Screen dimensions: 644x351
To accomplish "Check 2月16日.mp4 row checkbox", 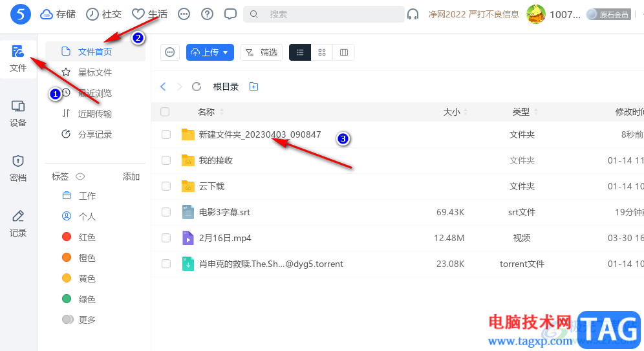I will [x=166, y=238].
